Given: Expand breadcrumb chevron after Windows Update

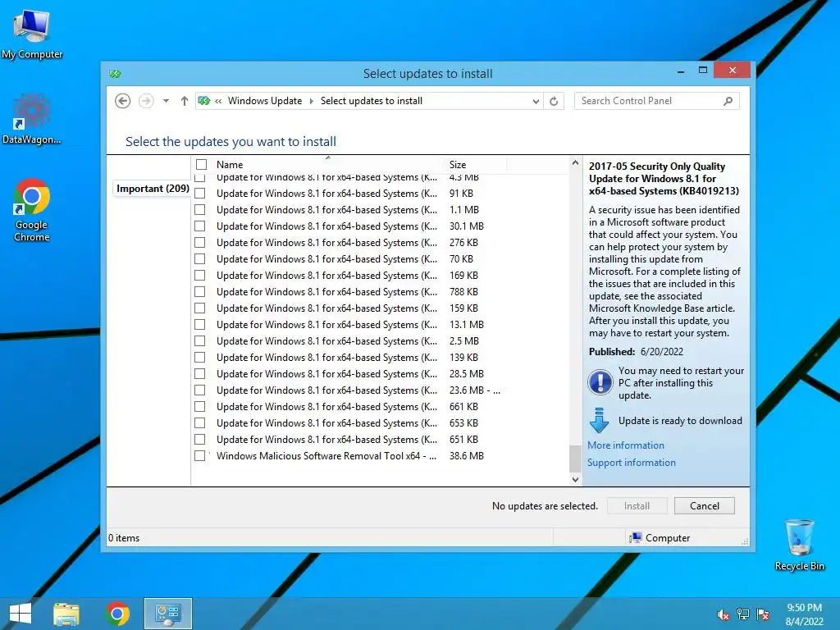Looking at the screenshot, I should point(311,101).
